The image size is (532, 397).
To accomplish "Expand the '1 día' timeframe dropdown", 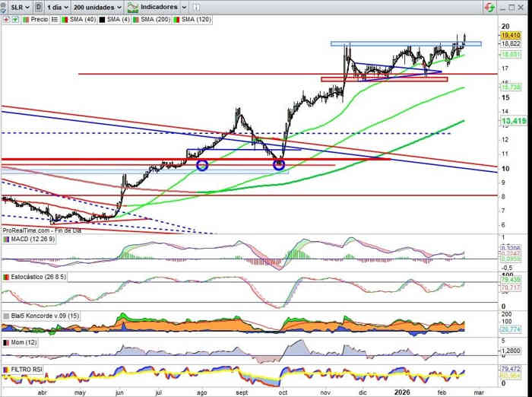I will [x=58, y=6].
